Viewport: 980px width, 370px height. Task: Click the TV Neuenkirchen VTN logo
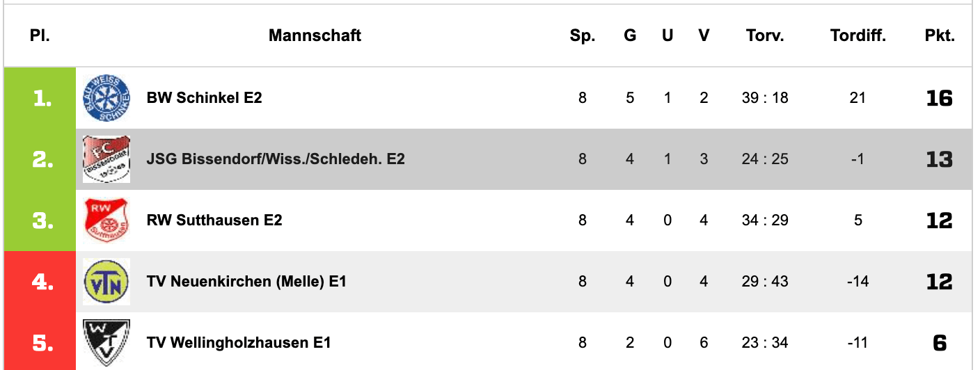point(106,282)
